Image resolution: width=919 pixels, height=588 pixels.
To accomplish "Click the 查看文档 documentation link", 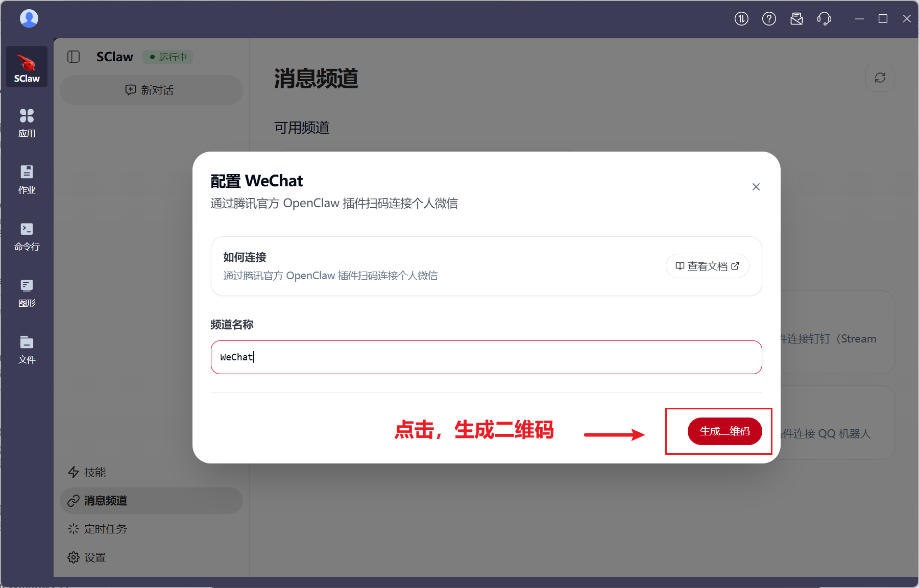I will 707,266.
